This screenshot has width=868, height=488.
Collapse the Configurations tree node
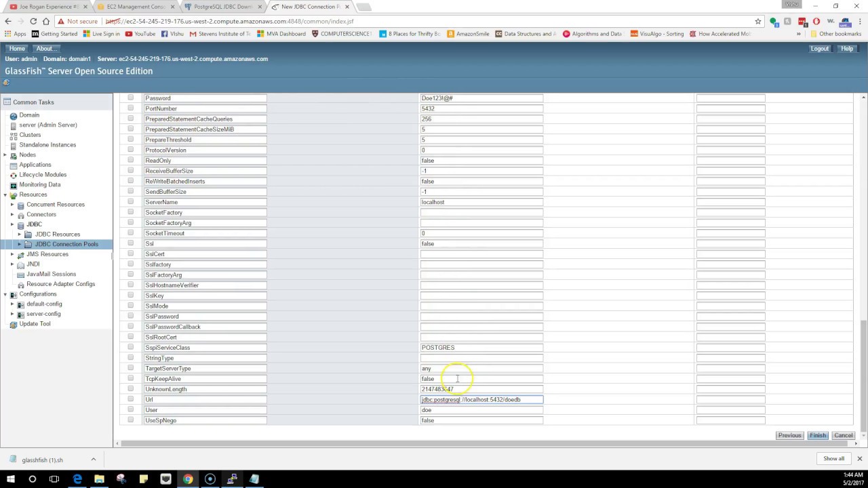coord(5,294)
